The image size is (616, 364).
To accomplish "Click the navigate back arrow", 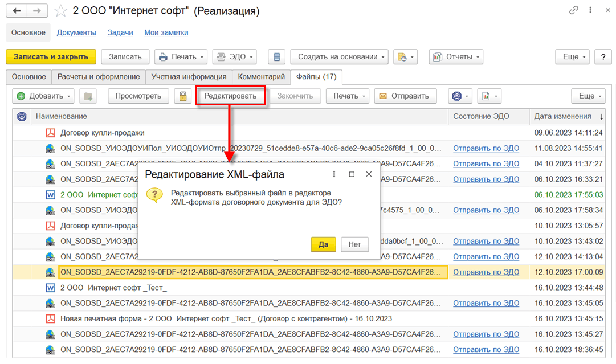I will point(18,11).
